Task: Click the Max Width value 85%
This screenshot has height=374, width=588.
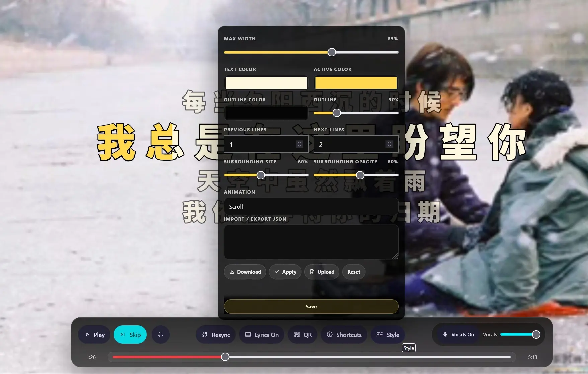Action: (x=393, y=39)
